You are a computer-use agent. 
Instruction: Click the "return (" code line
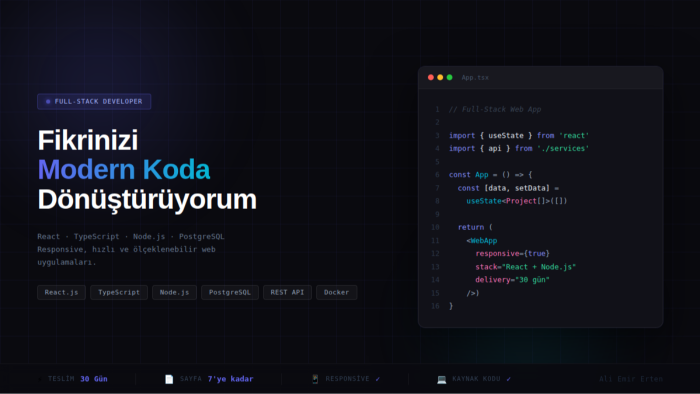(475, 227)
